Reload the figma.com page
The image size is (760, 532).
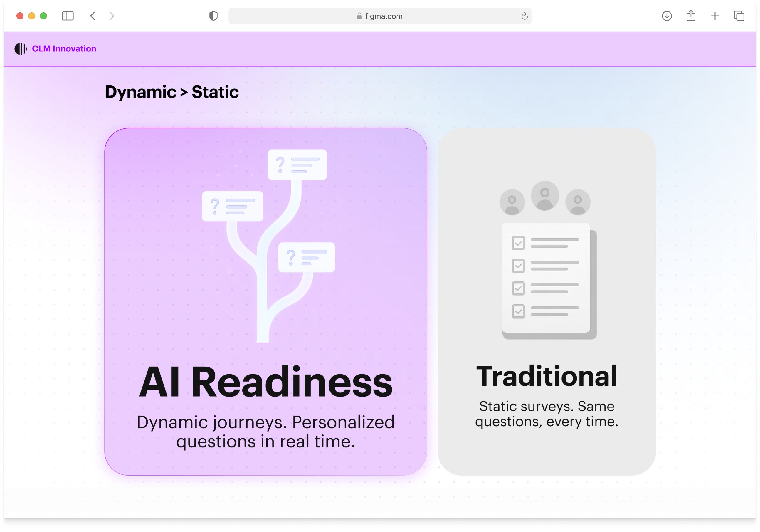(x=524, y=16)
